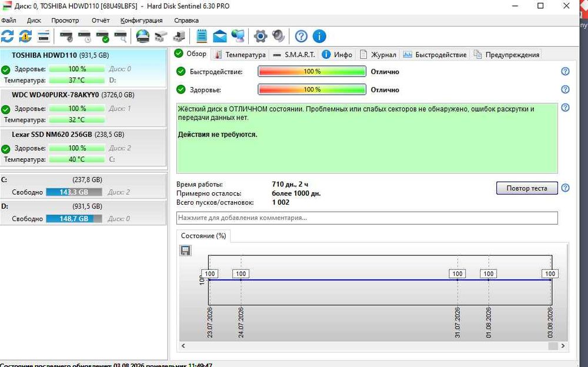Open the Диск menu

tap(34, 20)
